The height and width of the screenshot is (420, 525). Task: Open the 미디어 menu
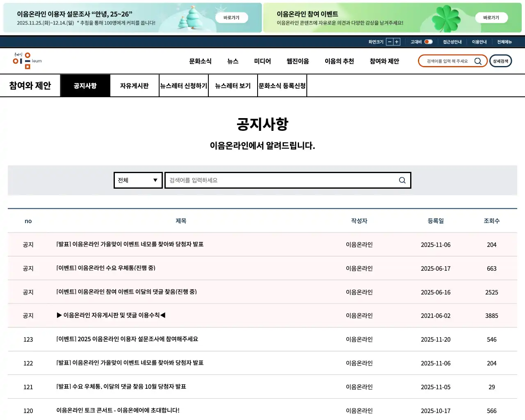point(262,61)
